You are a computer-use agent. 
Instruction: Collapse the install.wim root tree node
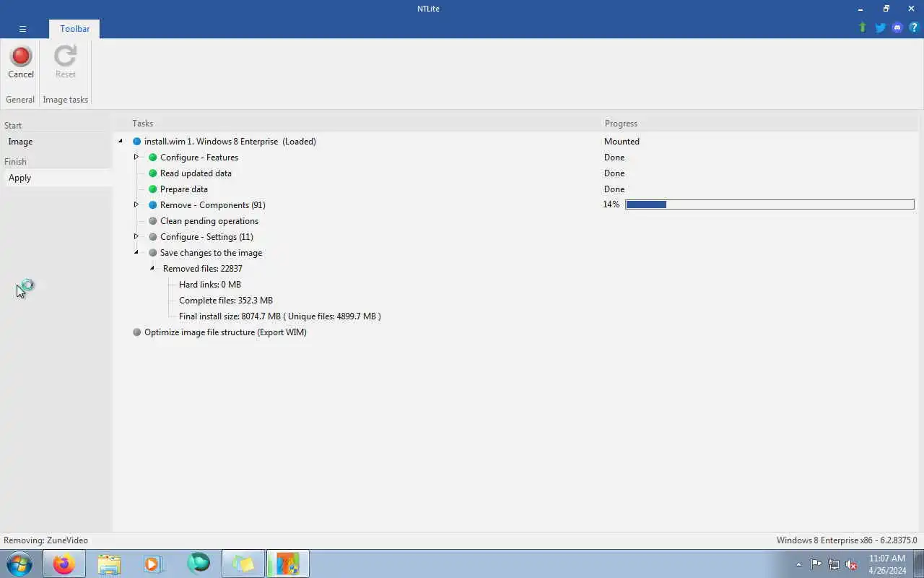120,142
